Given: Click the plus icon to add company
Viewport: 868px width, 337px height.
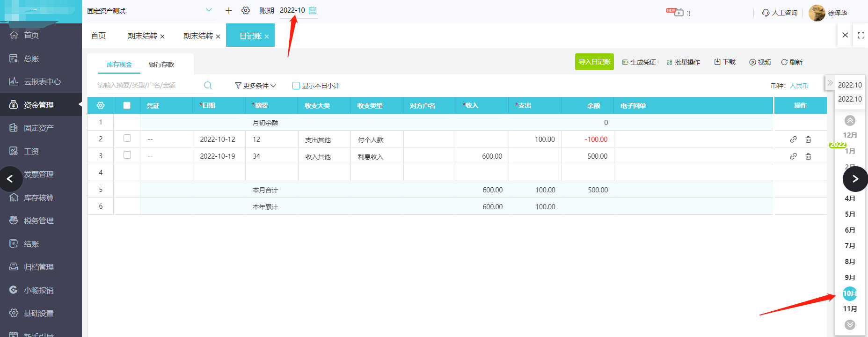Looking at the screenshot, I should pyautogui.click(x=229, y=10).
